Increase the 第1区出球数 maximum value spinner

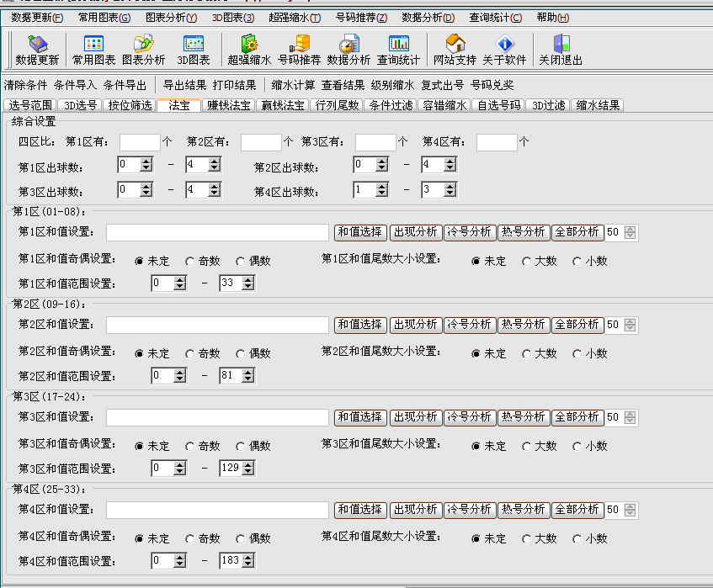click(214, 162)
